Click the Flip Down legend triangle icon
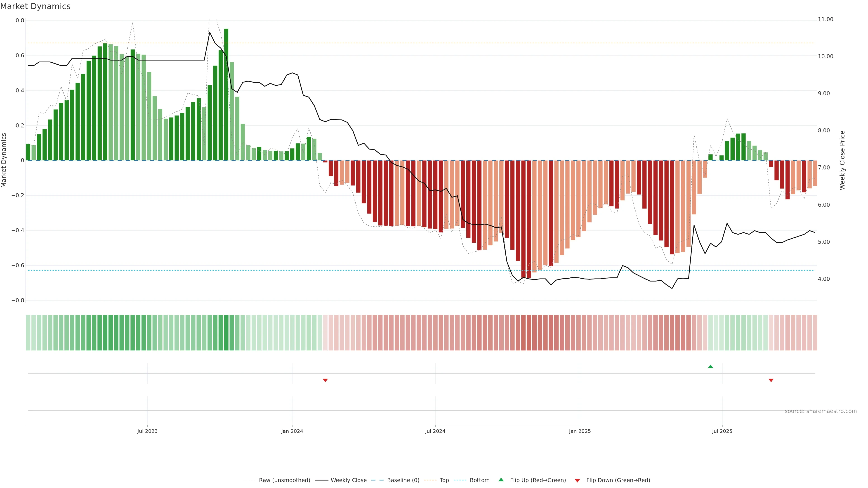Viewport: 868px width, 488px height. tap(577, 480)
